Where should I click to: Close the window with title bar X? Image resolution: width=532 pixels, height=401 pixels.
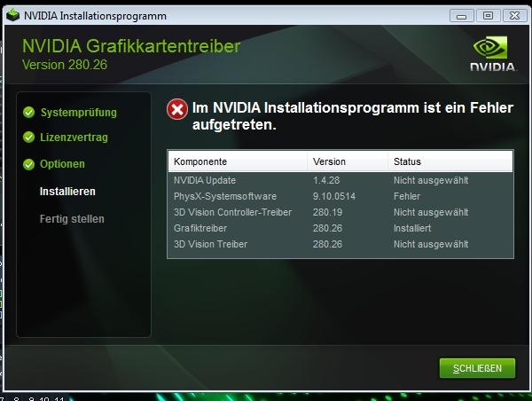coord(514,16)
